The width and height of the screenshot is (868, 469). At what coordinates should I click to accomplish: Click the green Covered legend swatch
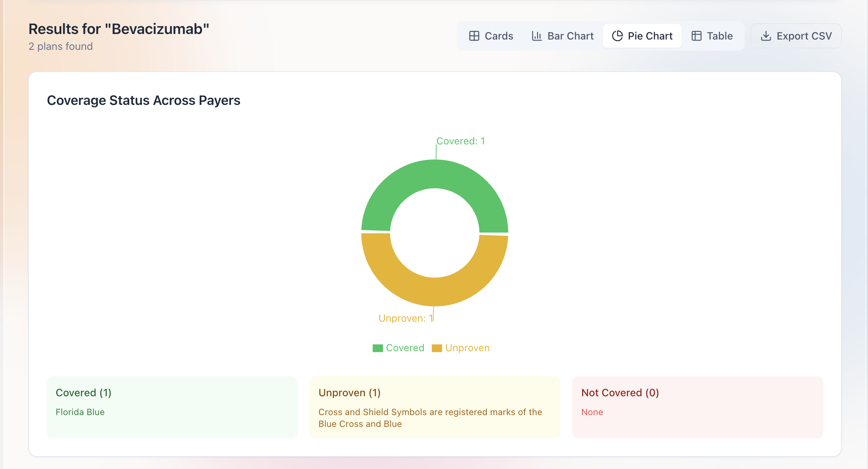point(377,348)
